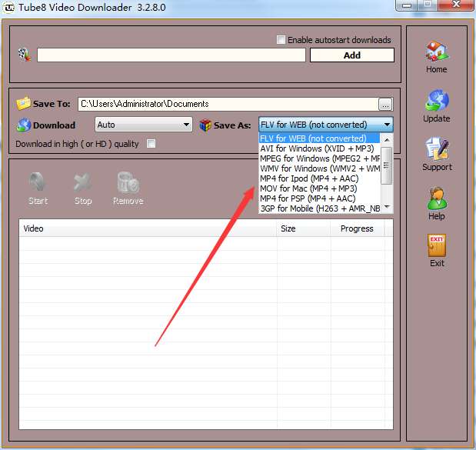Click the Save To path field
This screenshot has width=476, height=450.
pos(228,104)
